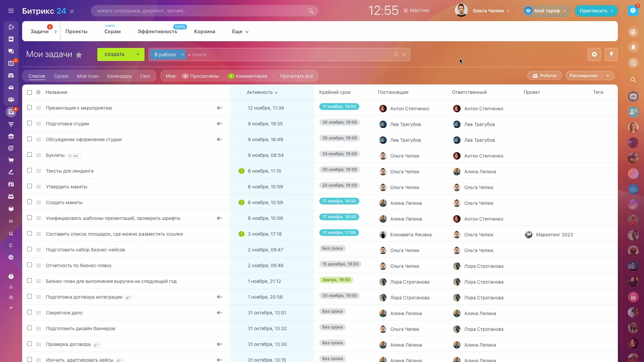Add My Tasks to favorites star
Screen dimensions: 644x362
[x=79, y=55]
